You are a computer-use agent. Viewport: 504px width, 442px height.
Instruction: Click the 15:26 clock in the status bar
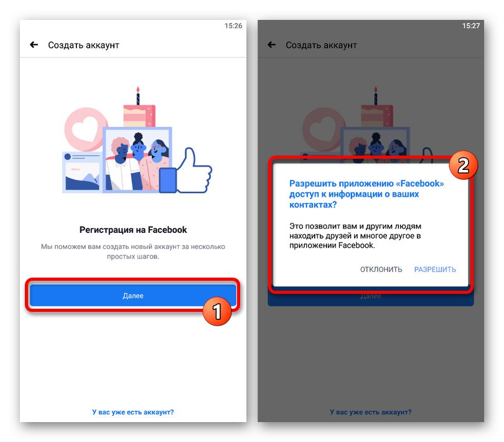point(233,26)
